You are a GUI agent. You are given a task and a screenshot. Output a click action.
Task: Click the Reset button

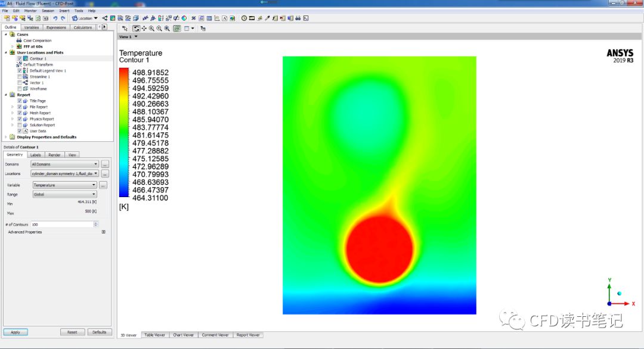tap(72, 332)
